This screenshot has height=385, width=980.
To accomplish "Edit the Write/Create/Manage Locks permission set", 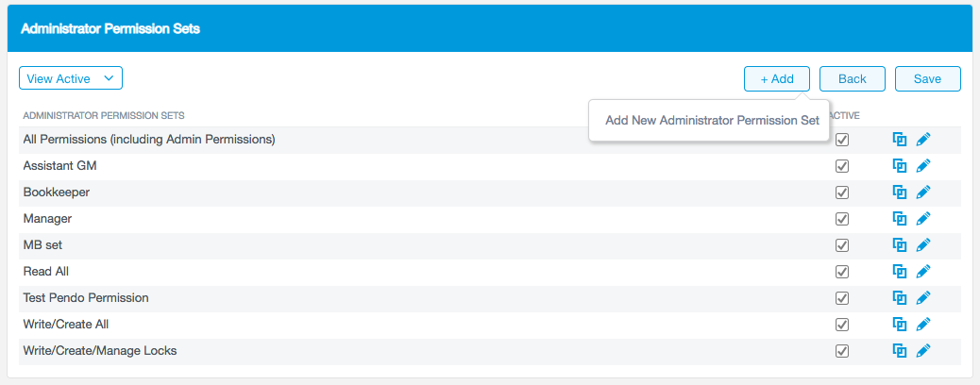I will (x=923, y=351).
